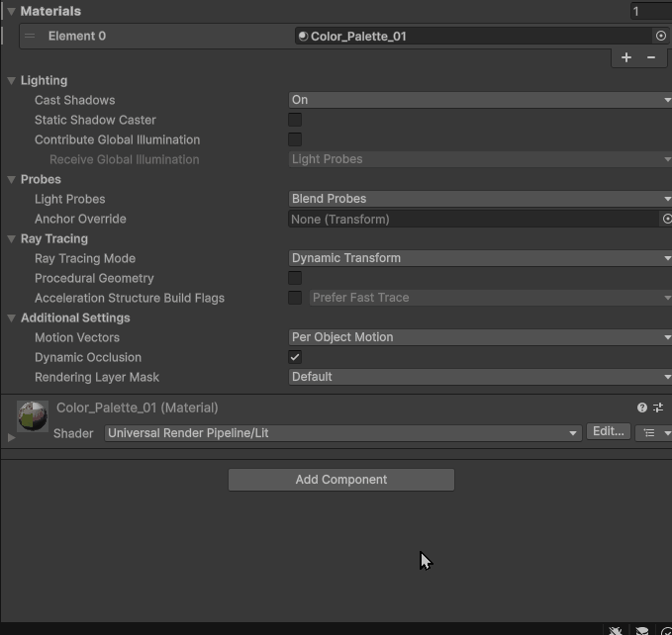Enable Contribute Global Illumination checkbox

pos(295,139)
